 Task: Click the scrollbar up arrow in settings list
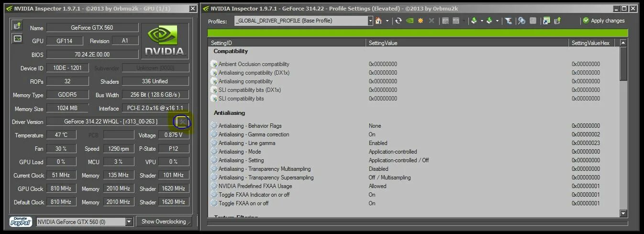[x=623, y=43]
